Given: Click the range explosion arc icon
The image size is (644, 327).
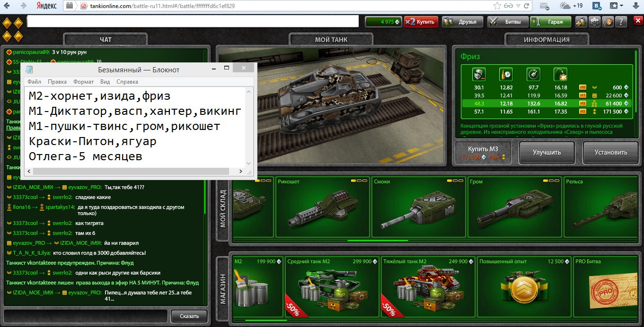Looking at the screenshot, I should (x=560, y=75).
